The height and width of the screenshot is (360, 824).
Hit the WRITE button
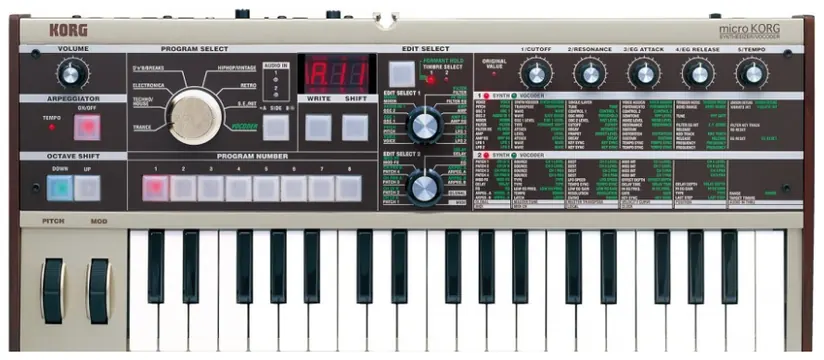pyautogui.click(x=318, y=128)
